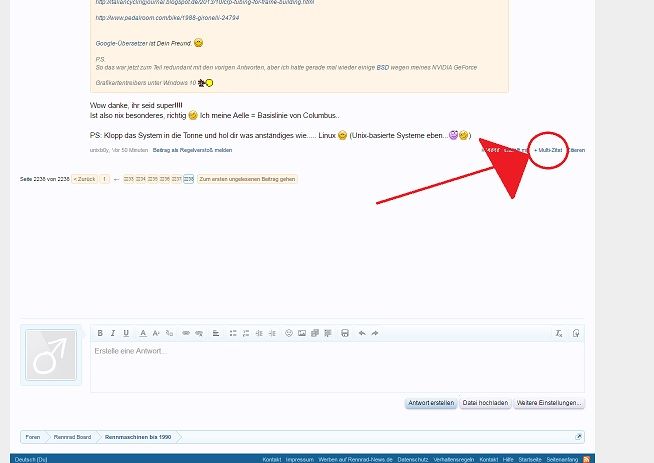Insert media via the media icon
Viewport: 654px width, 463px height.
315,333
